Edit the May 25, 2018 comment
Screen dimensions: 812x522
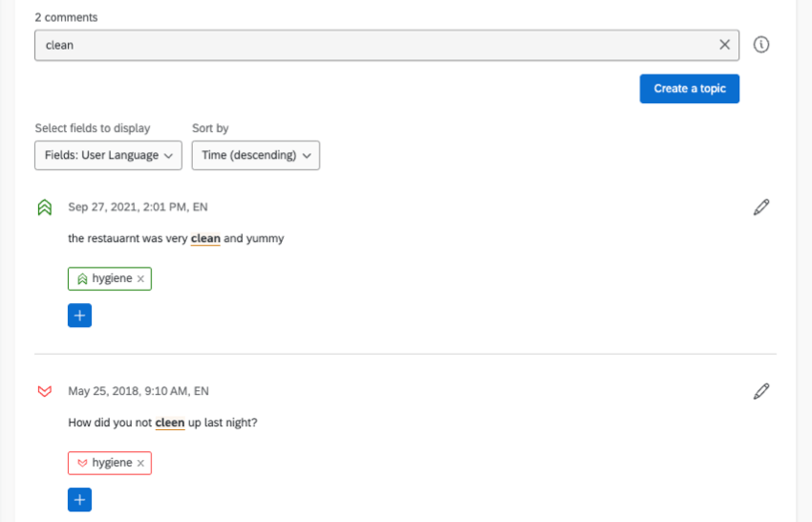pyautogui.click(x=761, y=391)
